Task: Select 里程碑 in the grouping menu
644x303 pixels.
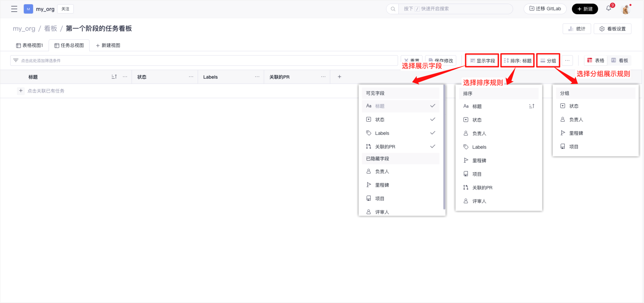Action: pyautogui.click(x=576, y=133)
